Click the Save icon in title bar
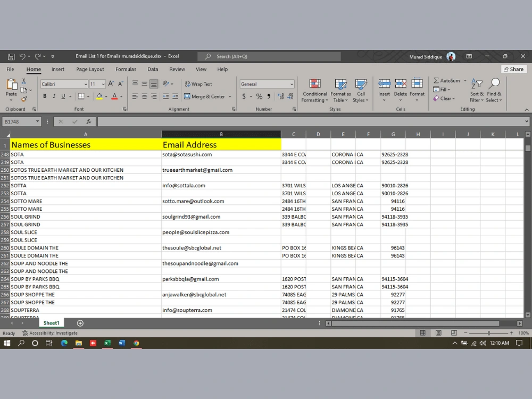This screenshot has height=399, width=532. coord(11,56)
